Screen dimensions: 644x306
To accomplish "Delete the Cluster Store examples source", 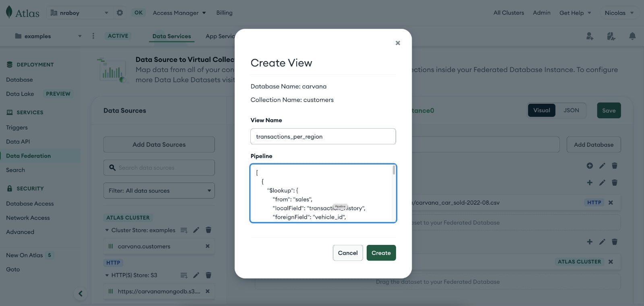I will coord(208,230).
